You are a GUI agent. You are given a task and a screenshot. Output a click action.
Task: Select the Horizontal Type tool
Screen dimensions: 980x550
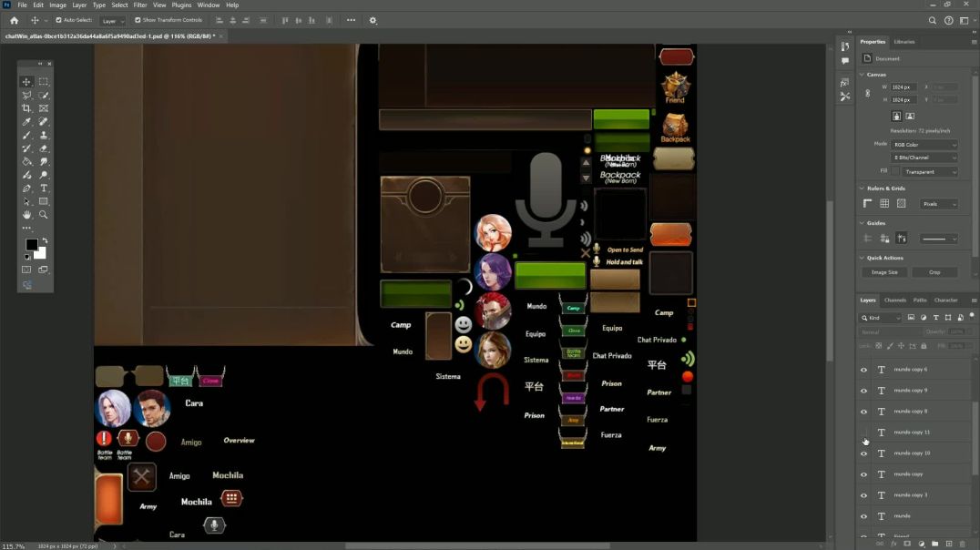(x=44, y=188)
